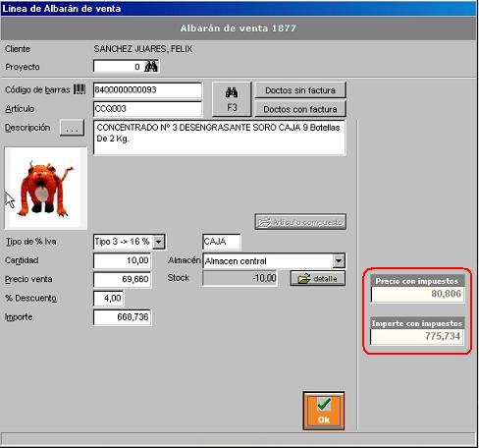Click the CAJA unit field

coord(222,242)
